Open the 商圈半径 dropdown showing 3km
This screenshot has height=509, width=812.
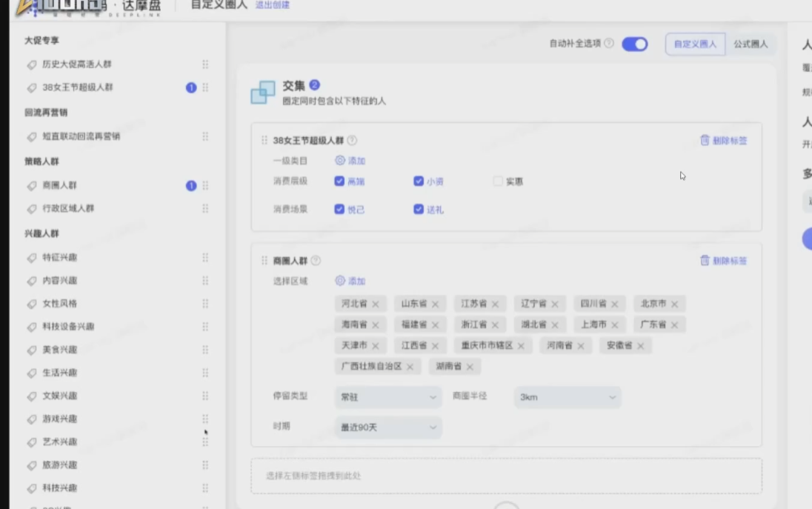point(567,397)
